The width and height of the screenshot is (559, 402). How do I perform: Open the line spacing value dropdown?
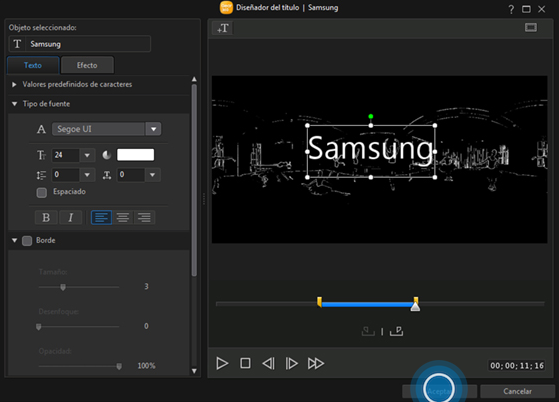(x=87, y=175)
